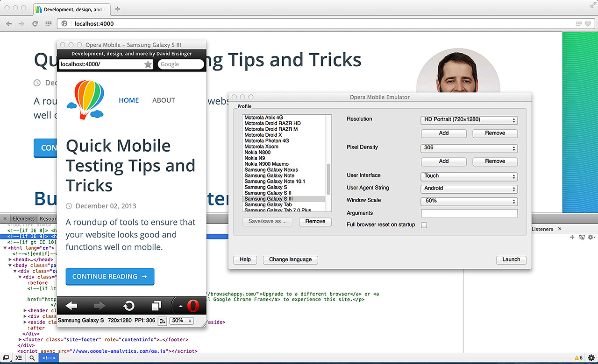Open the 50% zoom dropdown in emulator status bar
The image size is (598, 364).
point(182,321)
